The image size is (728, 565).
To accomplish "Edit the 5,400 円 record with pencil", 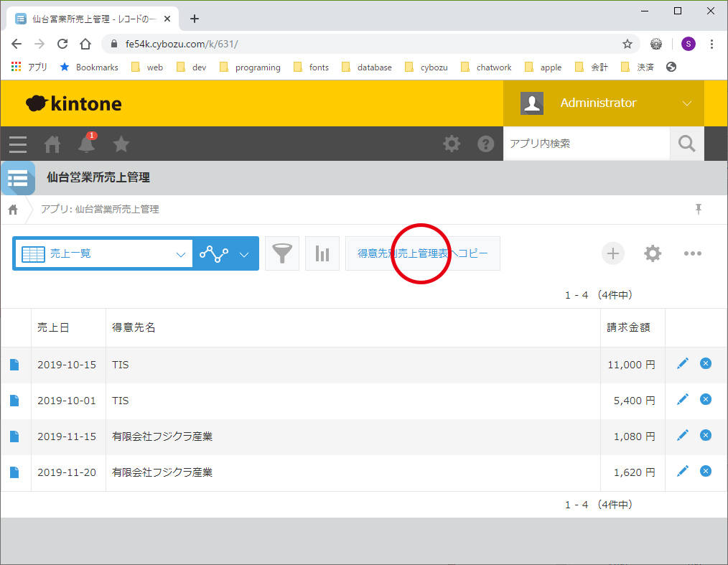I will click(x=683, y=399).
